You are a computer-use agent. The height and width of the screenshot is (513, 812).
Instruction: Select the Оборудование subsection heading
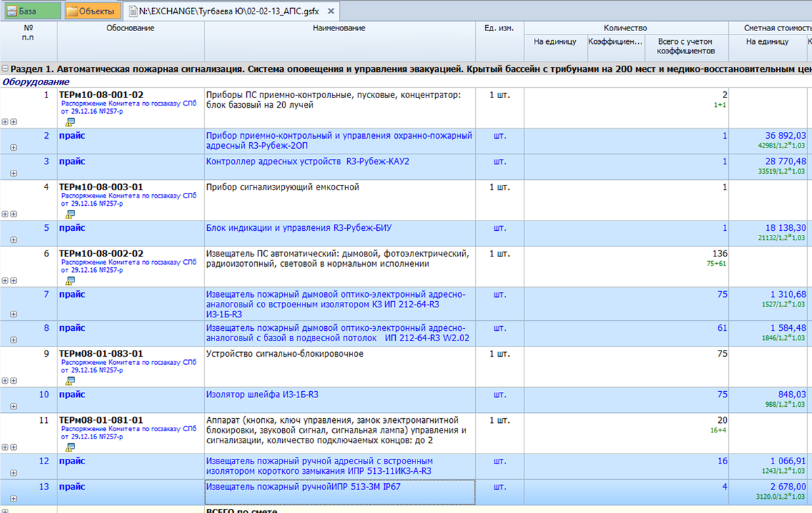[x=36, y=81]
